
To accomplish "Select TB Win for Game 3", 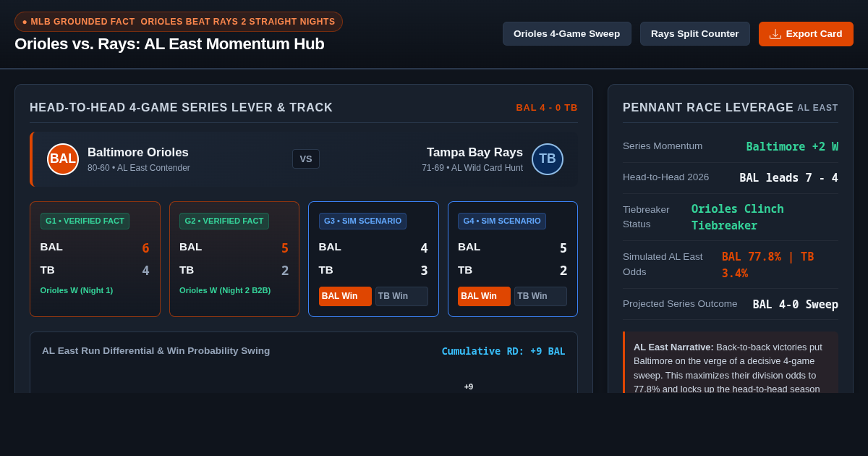I will [x=401, y=296].
